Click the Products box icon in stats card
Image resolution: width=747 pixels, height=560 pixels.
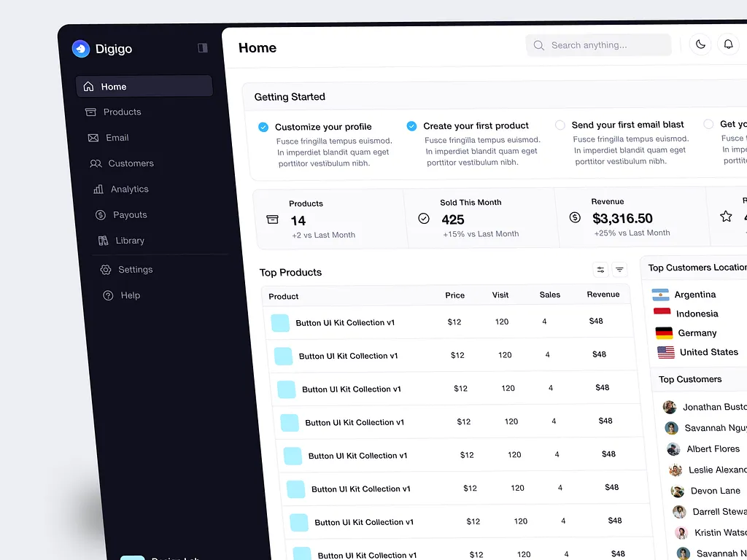point(273,219)
